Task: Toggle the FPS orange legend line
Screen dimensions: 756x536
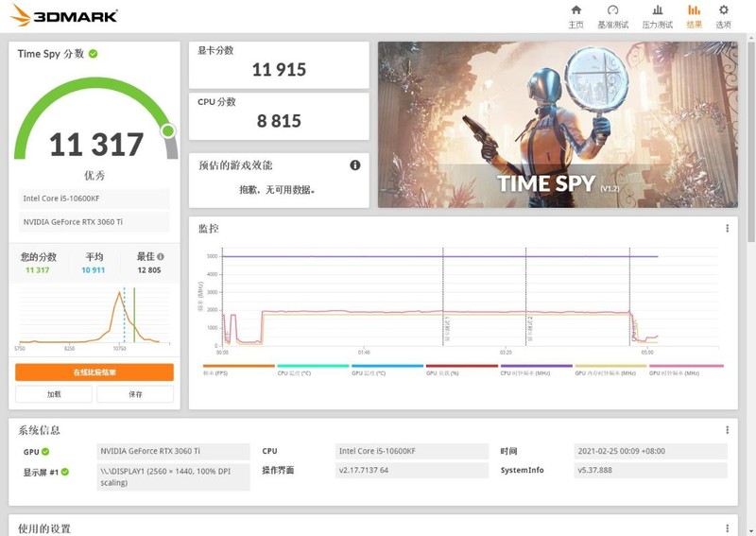Action: [239, 366]
